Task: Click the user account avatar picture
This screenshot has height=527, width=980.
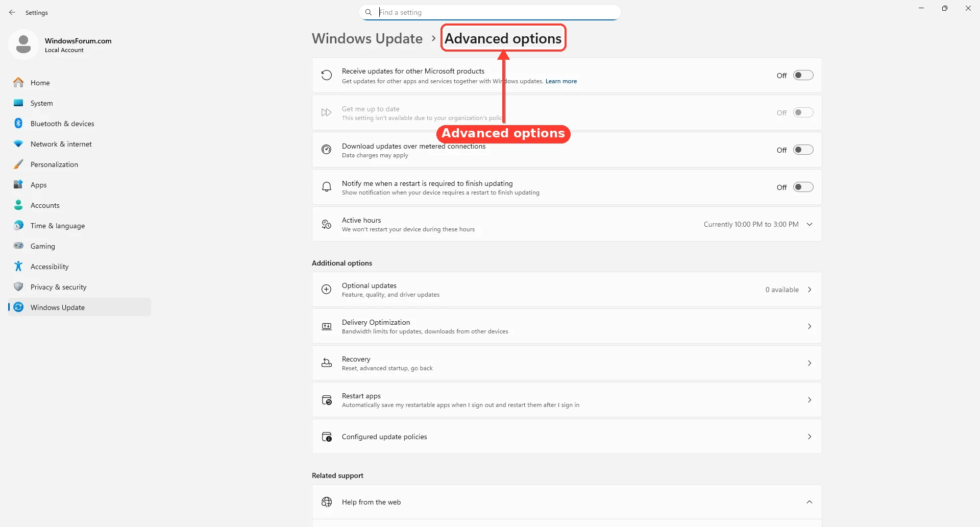Action: click(x=23, y=44)
